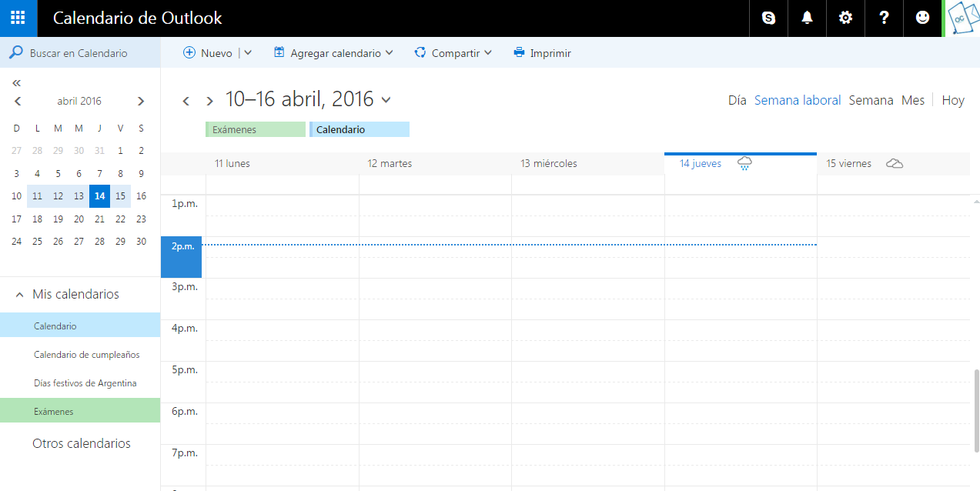Click the cloud weather icon on viernes

(x=894, y=163)
